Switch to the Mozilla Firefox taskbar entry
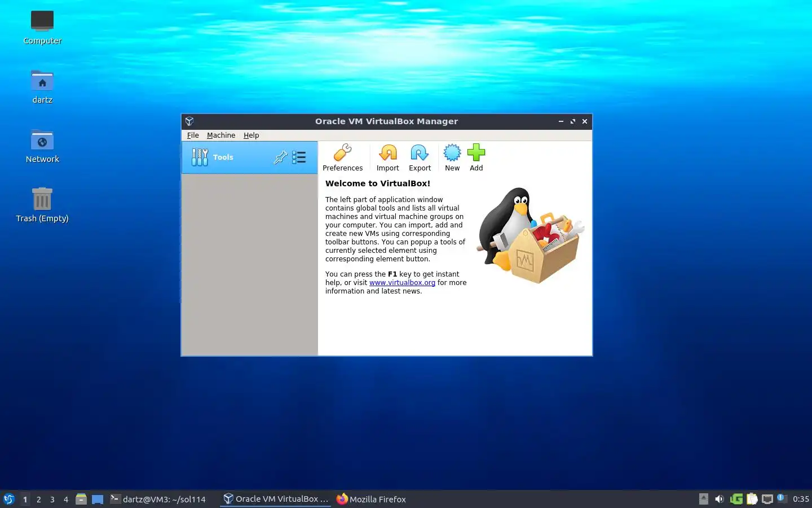This screenshot has height=508, width=812. (x=372, y=499)
